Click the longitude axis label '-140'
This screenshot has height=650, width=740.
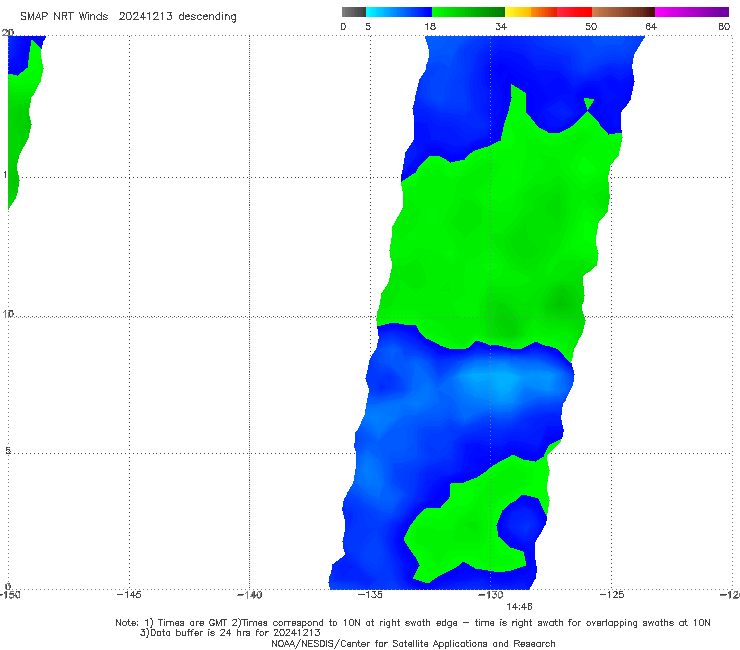249,595
